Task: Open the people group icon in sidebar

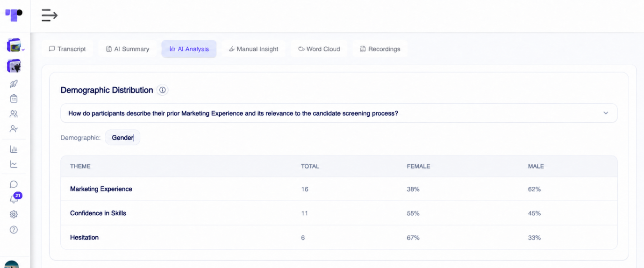Action: tap(14, 113)
